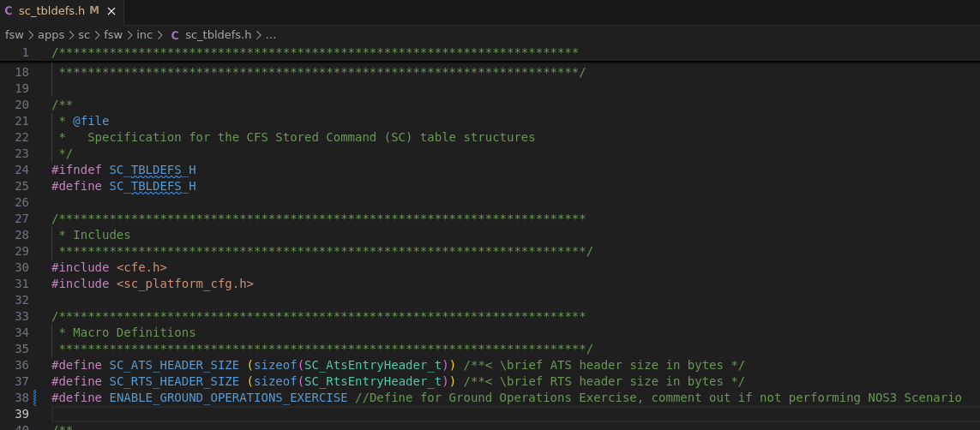Open the 'inc' breadcrumb segment
Image resolution: width=980 pixels, height=430 pixels.
click(144, 35)
